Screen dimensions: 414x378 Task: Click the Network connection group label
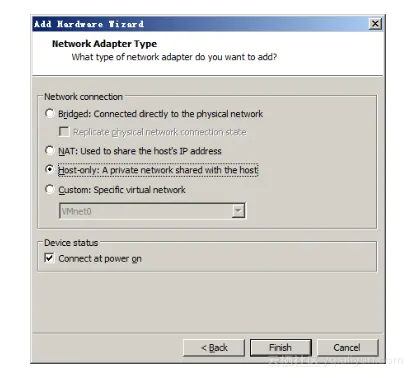click(x=83, y=97)
